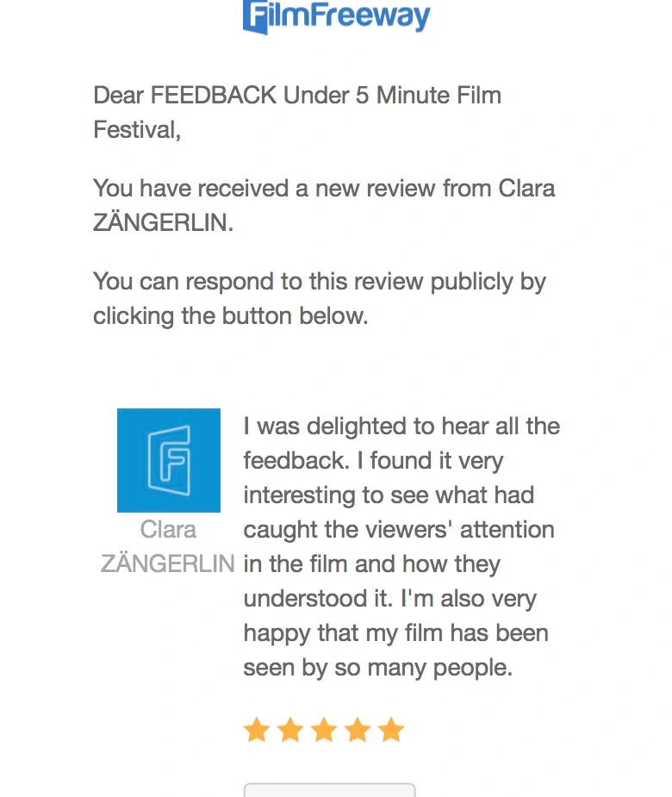
Task: Click the second orange rating star
Action: click(290, 731)
